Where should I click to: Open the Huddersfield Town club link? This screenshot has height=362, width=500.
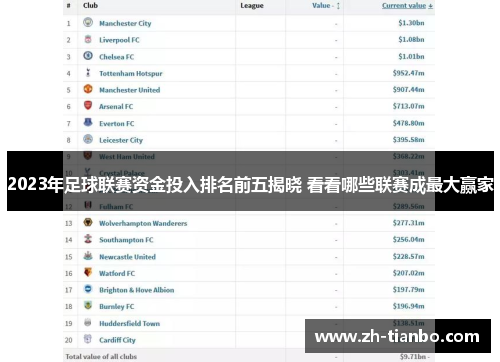[129, 324]
